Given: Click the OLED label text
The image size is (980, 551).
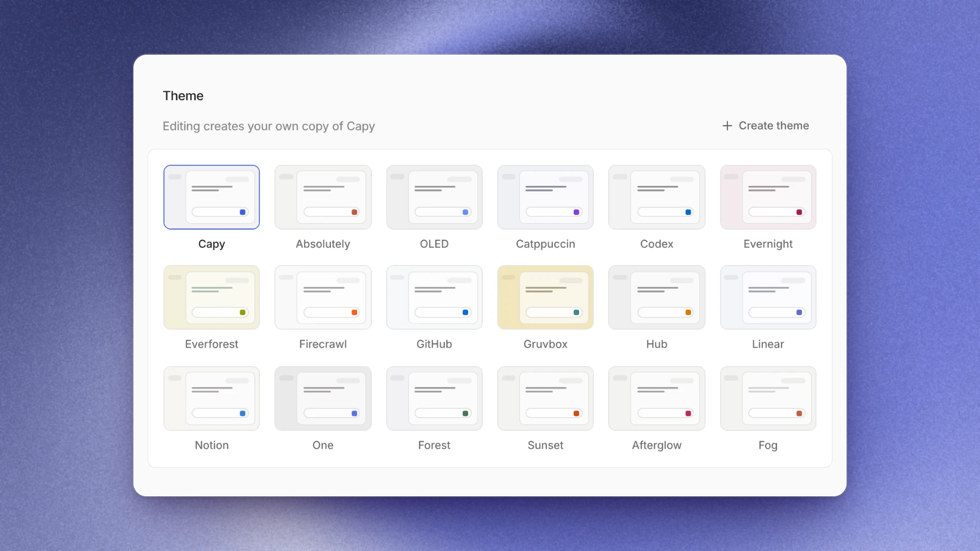Looking at the screenshot, I should pos(434,244).
